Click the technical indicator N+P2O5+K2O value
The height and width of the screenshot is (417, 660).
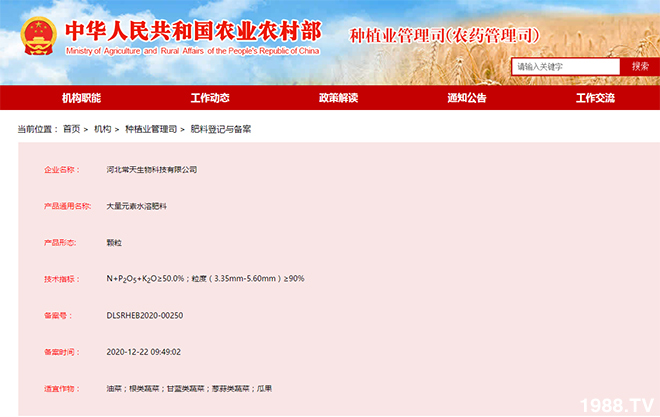pos(205,279)
